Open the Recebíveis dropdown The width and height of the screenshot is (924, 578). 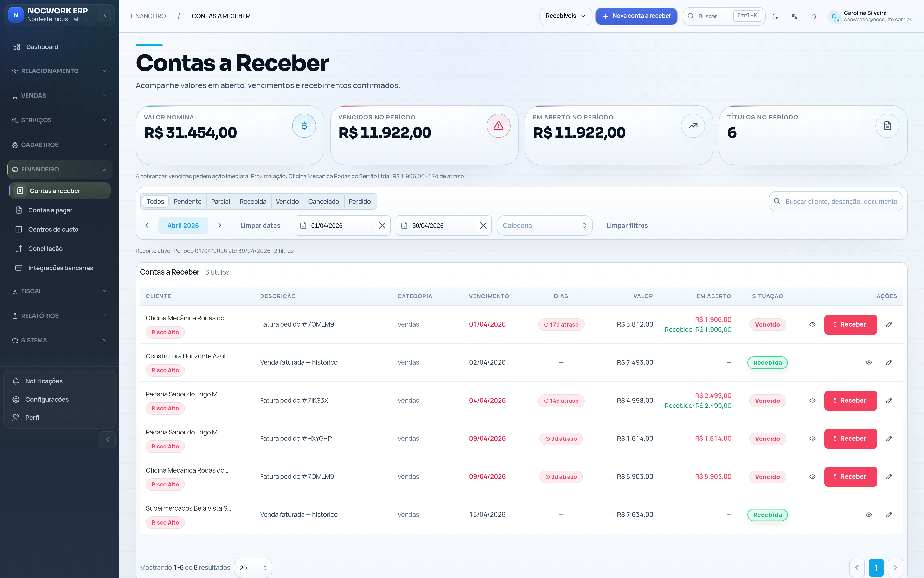(565, 16)
